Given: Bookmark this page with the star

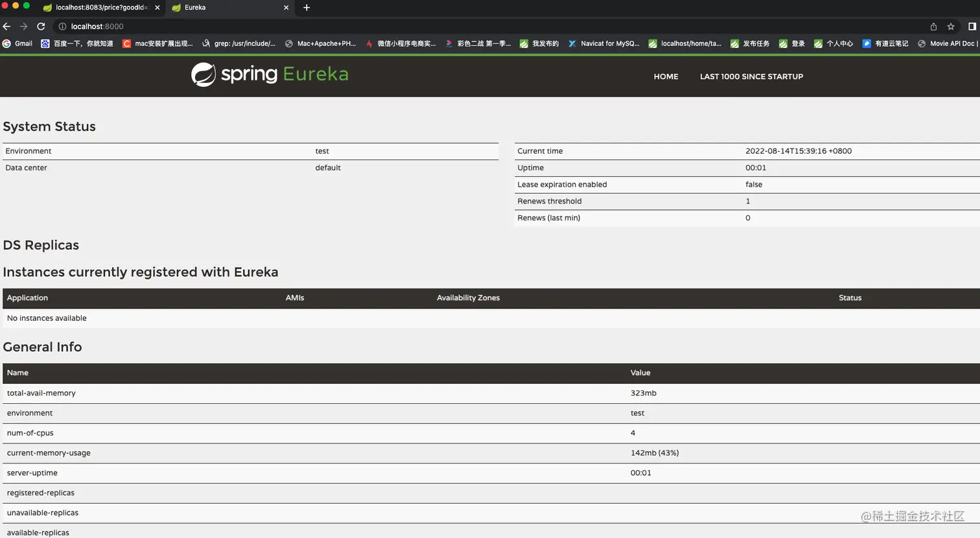Looking at the screenshot, I should coord(951,27).
